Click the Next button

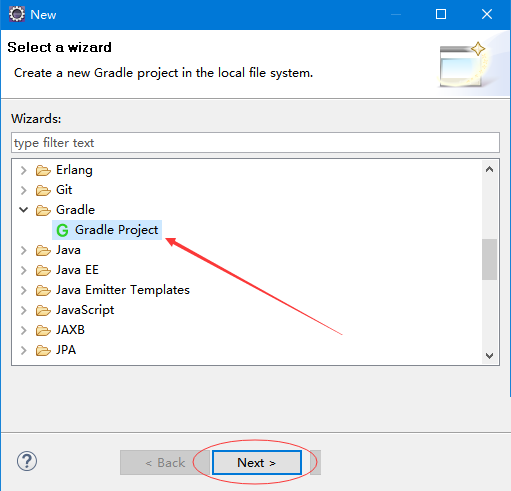pos(257,462)
